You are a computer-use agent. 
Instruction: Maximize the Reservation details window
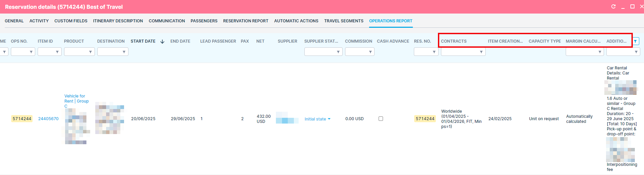pos(632,7)
